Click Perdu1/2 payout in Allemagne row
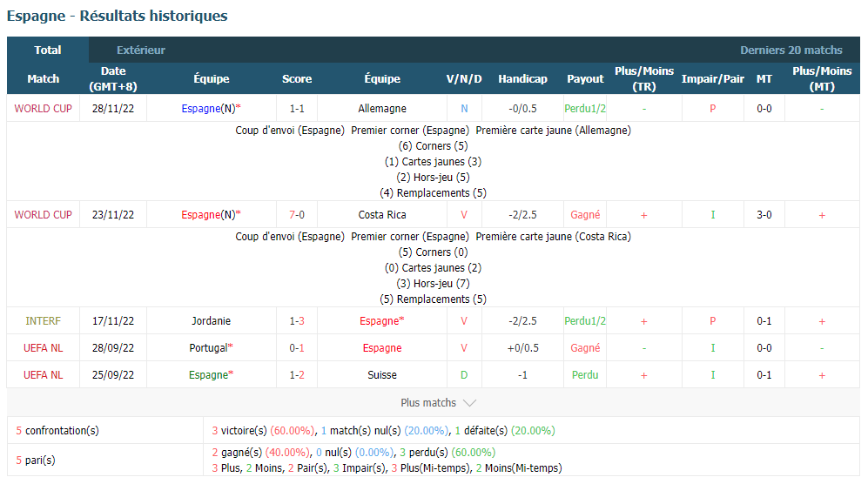The image size is (868, 484). point(585,109)
